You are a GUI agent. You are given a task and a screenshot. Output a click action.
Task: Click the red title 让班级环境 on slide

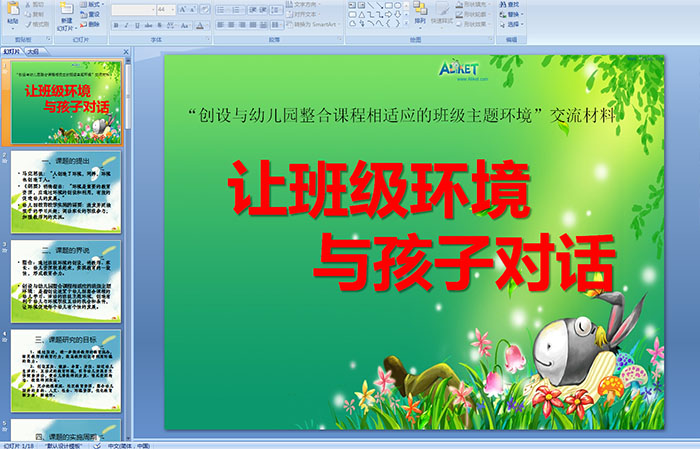pyautogui.click(x=379, y=189)
